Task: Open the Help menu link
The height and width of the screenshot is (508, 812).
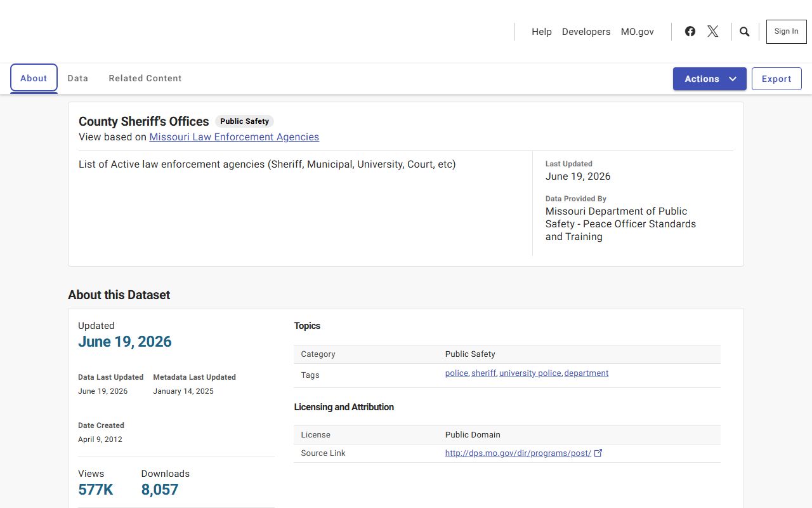Action: point(542,32)
